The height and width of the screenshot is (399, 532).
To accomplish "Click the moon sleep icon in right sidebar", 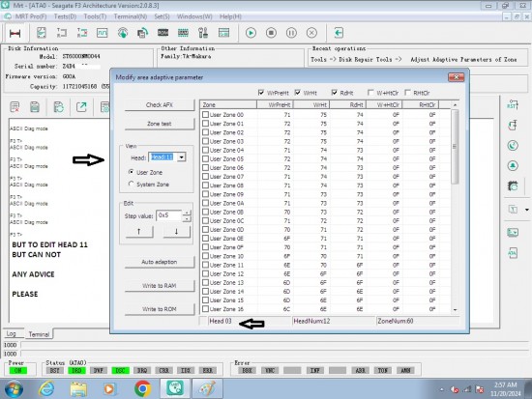I will click(x=513, y=146).
